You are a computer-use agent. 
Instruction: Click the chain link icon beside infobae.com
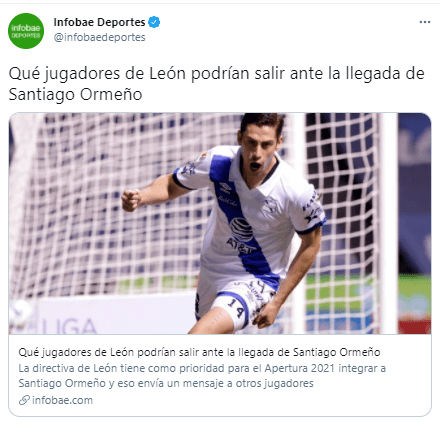(24, 400)
